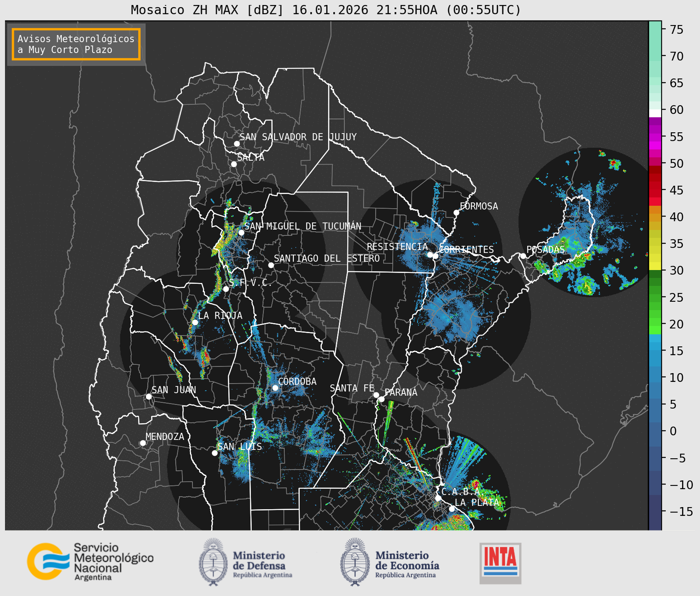Click the -15 dBZ label on colorbar
This screenshot has height=596, width=700.
click(x=682, y=511)
